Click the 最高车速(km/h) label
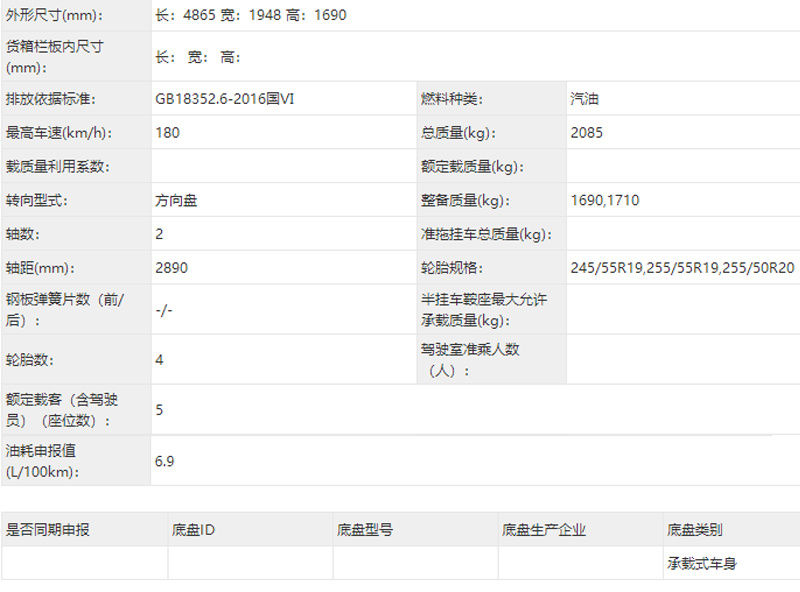The width and height of the screenshot is (800, 592). point(59,133)
